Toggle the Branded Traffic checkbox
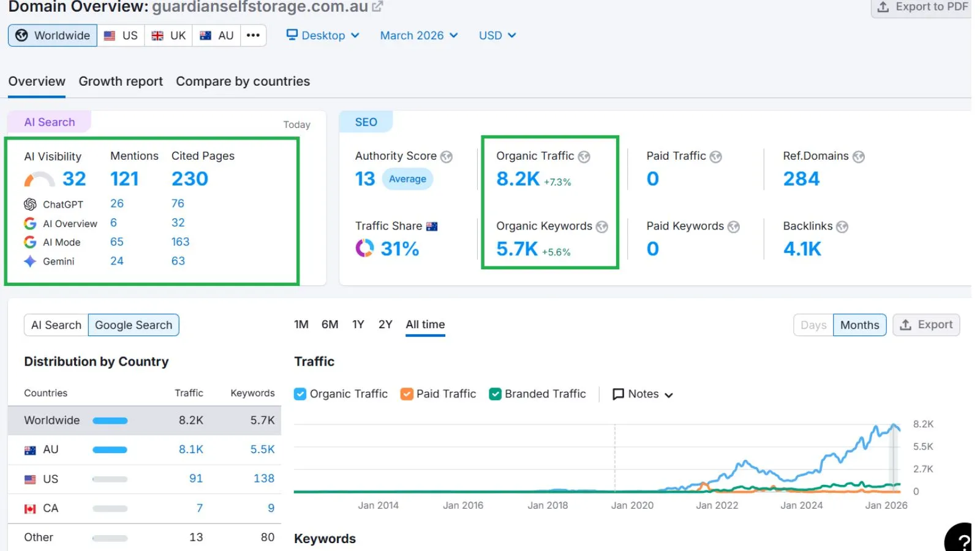 point(496,394)
